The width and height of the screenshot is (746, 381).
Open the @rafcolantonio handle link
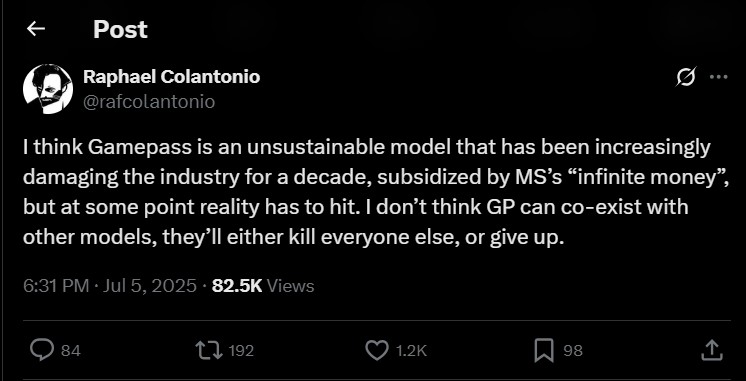149,102
